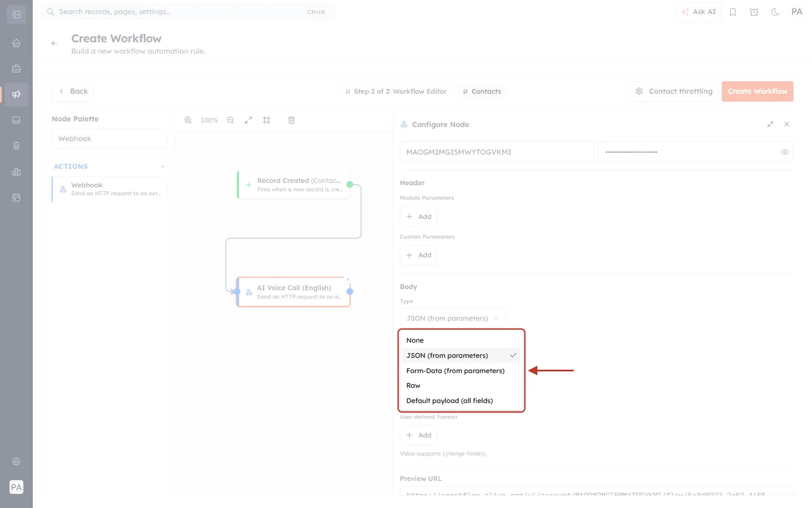Open the bar chart reports icon
This screenshot has height=508, width=812.
point(16,172)
